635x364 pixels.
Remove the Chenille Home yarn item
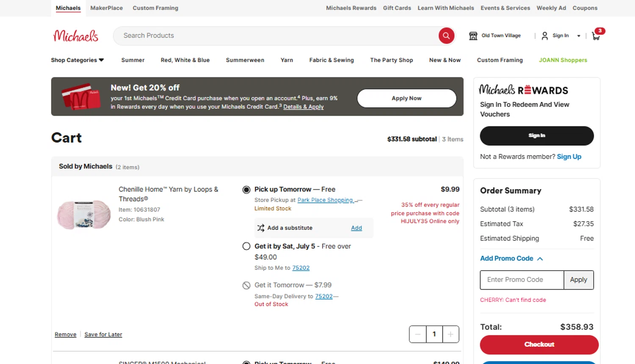(66, 334)
